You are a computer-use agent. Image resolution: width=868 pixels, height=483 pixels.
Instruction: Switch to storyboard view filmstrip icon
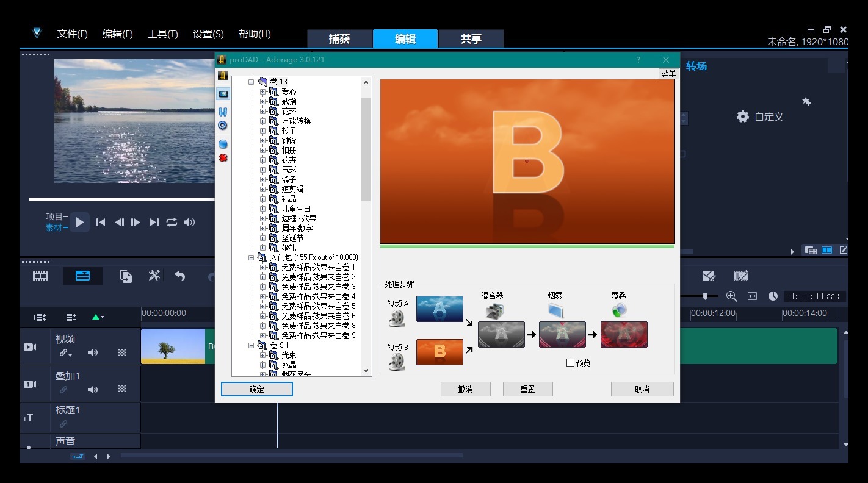pyautogui.click(x=40, y=276)
